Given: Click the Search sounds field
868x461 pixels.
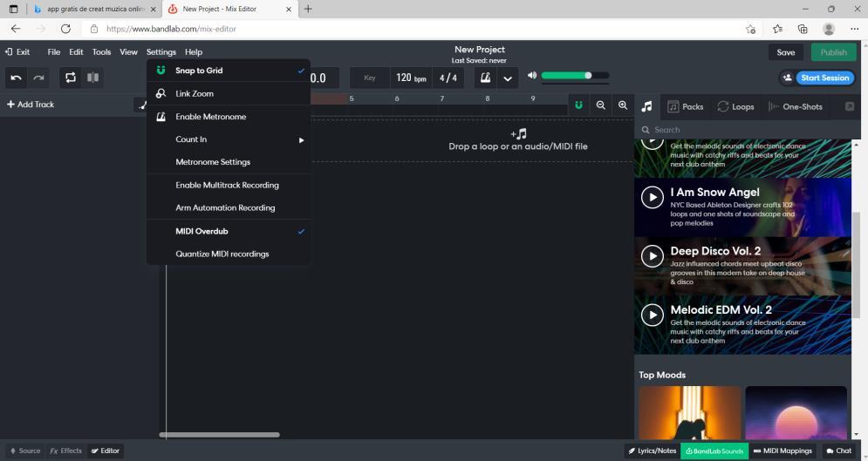Looking at the screenshot, I should [x=746, y=130].
